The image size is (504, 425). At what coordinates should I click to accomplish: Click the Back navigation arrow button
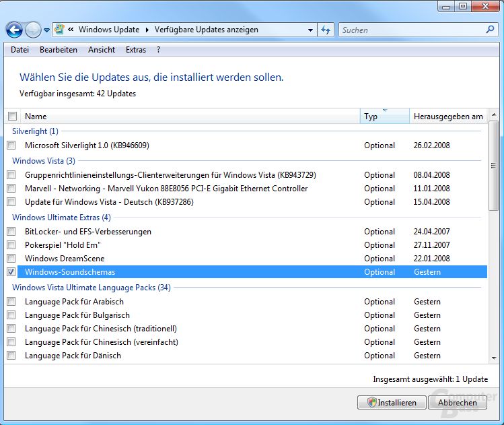(x=14, y=30)
